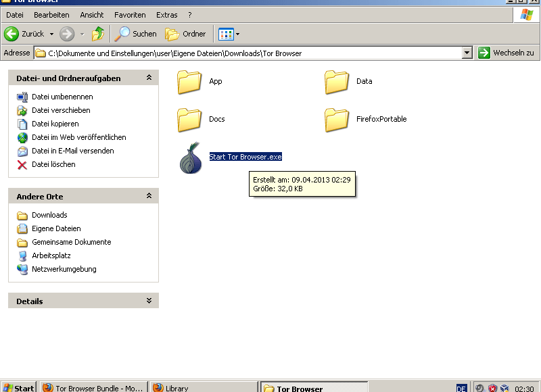Screen dimensions: 541x392
Task: Click the FirefoxPortable folder name
Action: coord(381,119)
